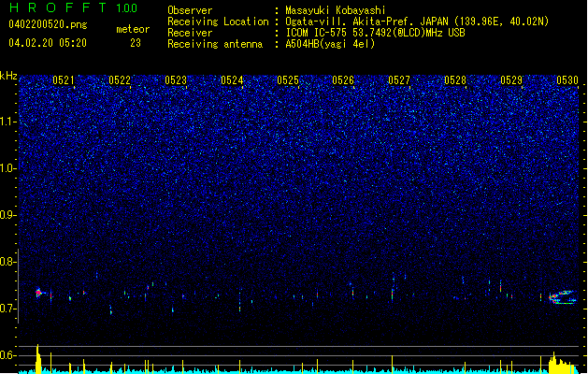The width and height of the screenshot is (588, 374).
Task: Click the 0.6 frequency axis label
Action: [x=7, y=355]
